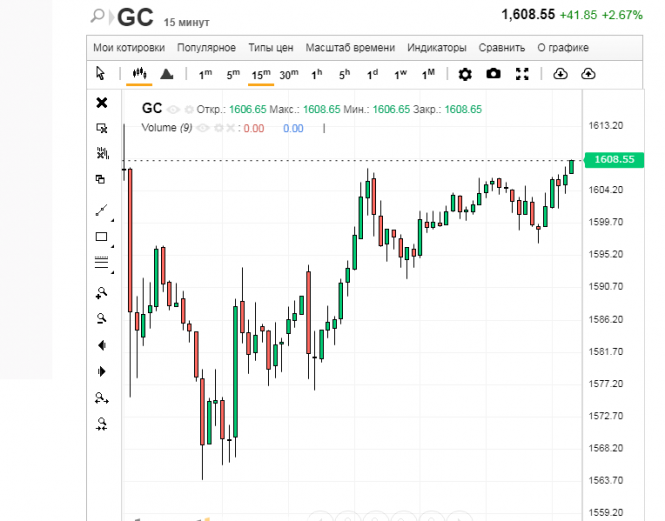Image resolution: width=665 pixels, height=521 pixels.
Task: Enter fullscreen chart mode
Action: coord(522,74)
